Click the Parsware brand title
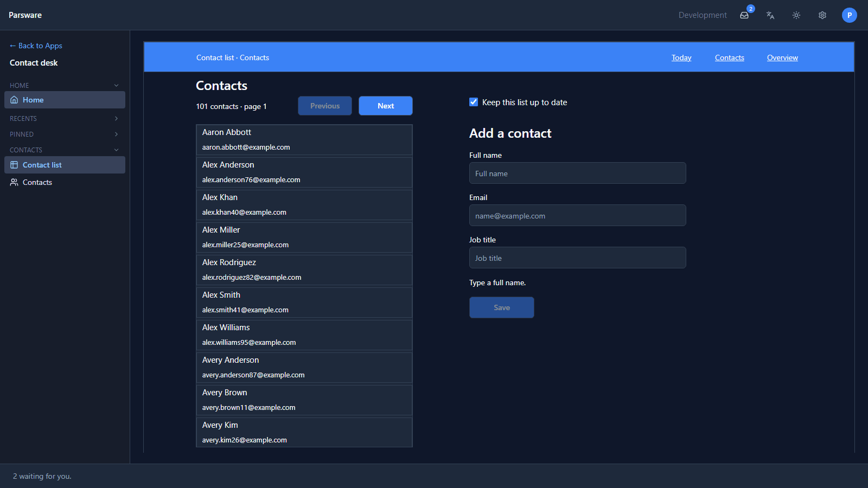The height and width of the screenshot is (488, 868). coord(25,15)
